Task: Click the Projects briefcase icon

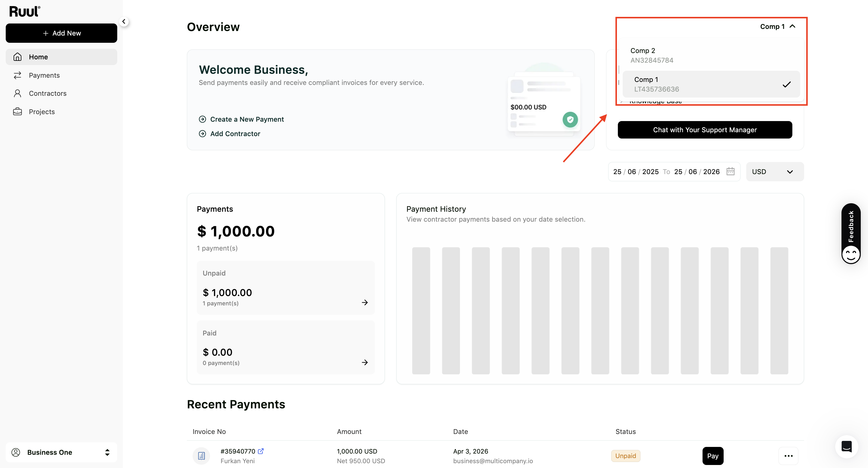Action: pos(17,111)
